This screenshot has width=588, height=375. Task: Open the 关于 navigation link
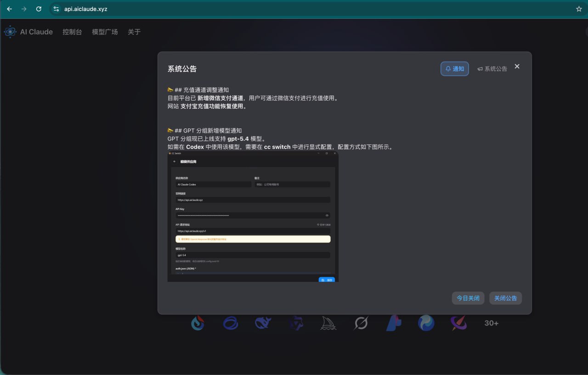click(134, 32)
